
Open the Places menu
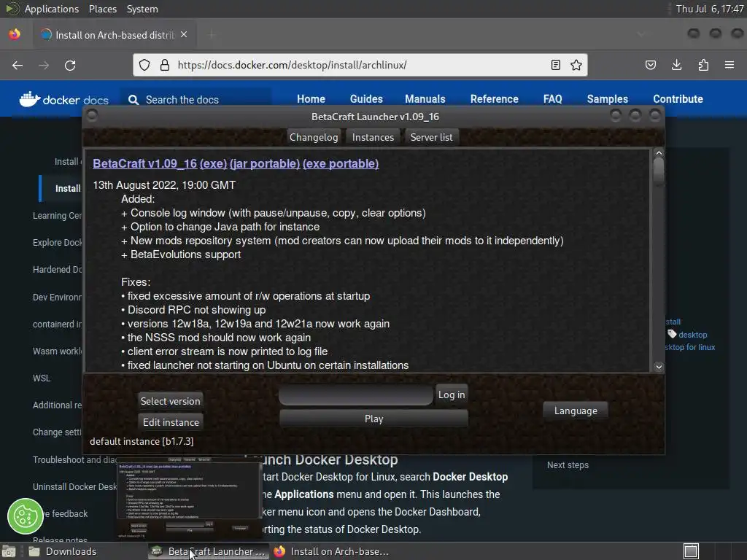coord(102,9)
